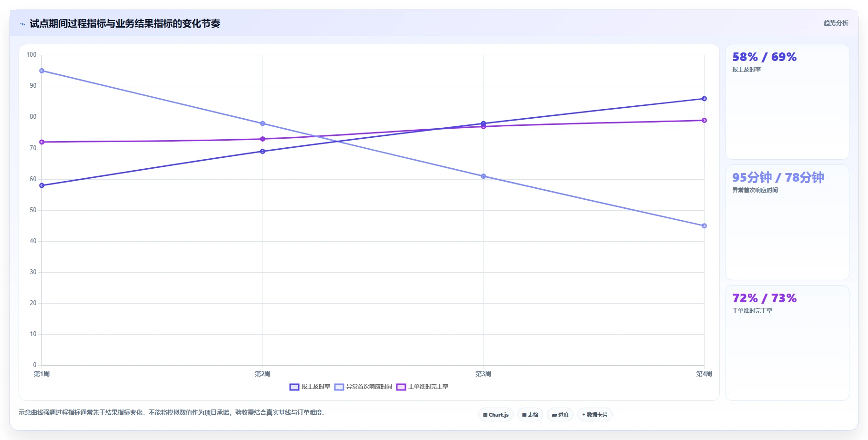868x440 pixels.
Task: Click the 异常首次响应时间 point at 第4周 (45)
Action: [704, 226]
